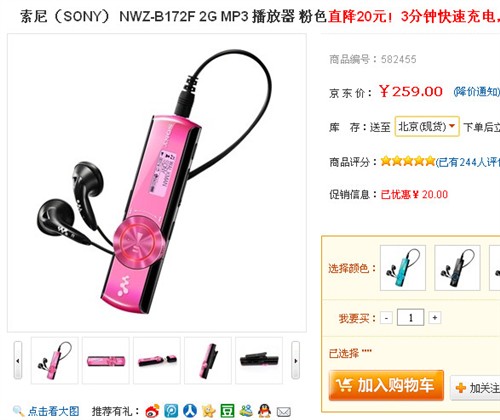Select the blue color option
The width and height of the screenshot is (500, 420).
403,268
